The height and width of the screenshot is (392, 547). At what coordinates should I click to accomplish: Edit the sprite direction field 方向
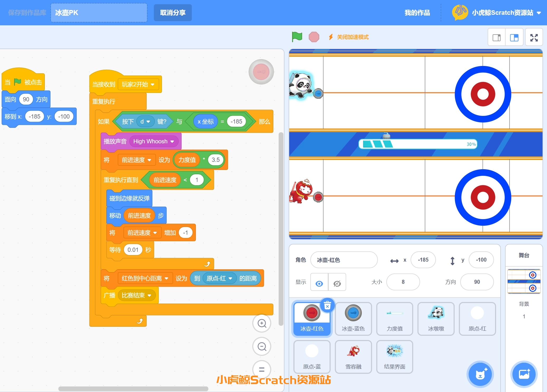click(x=477, y=282)
